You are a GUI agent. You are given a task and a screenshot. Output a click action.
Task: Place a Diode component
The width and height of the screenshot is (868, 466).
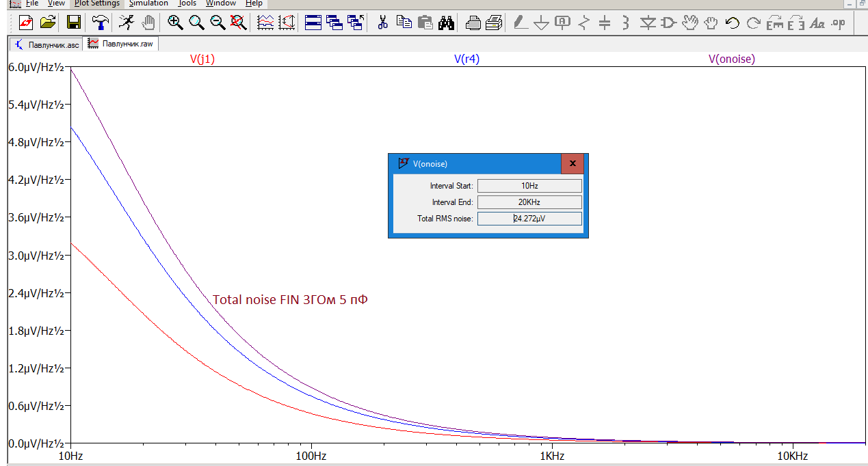(648, 23)
